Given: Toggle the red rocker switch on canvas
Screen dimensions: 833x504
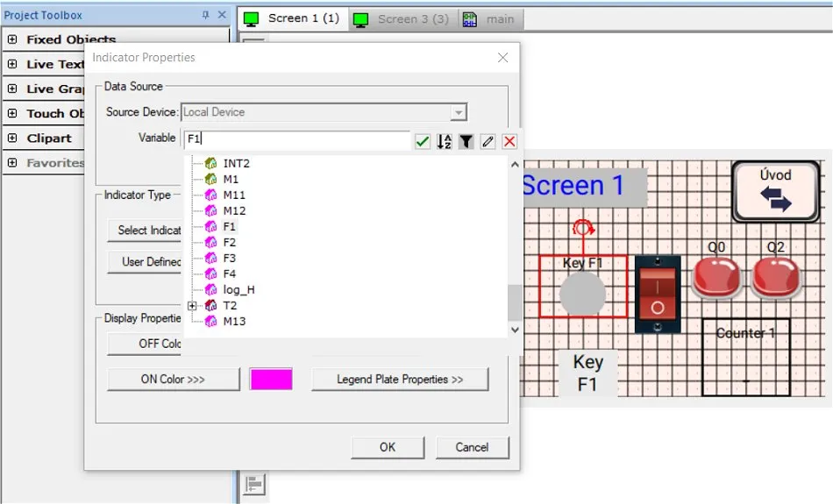Looking at the screenshot, I should point(658,294).
